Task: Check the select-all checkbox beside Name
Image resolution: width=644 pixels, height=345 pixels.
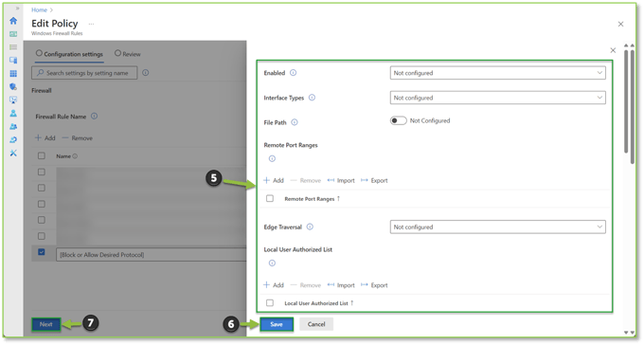Action: coord(42,155)
